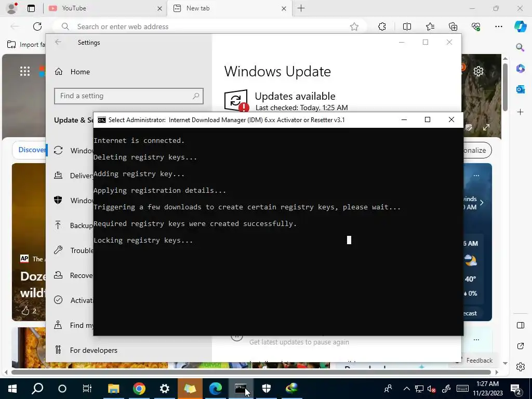Select Recovery in Settings sidebar
This screenshot has width=532, height=399.
[73, 275]
